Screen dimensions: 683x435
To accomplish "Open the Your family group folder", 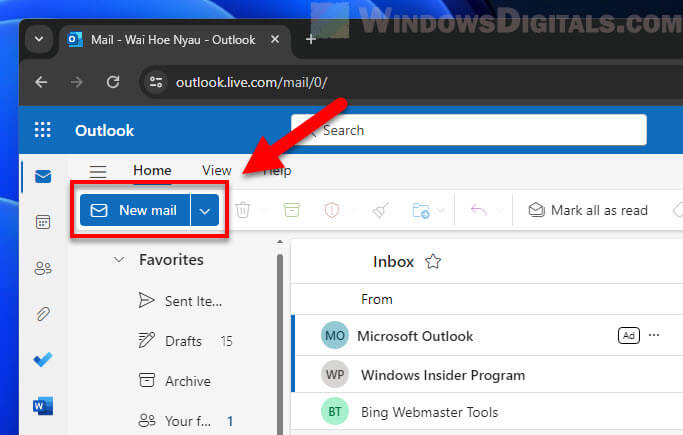I will (x=185, y=421).
